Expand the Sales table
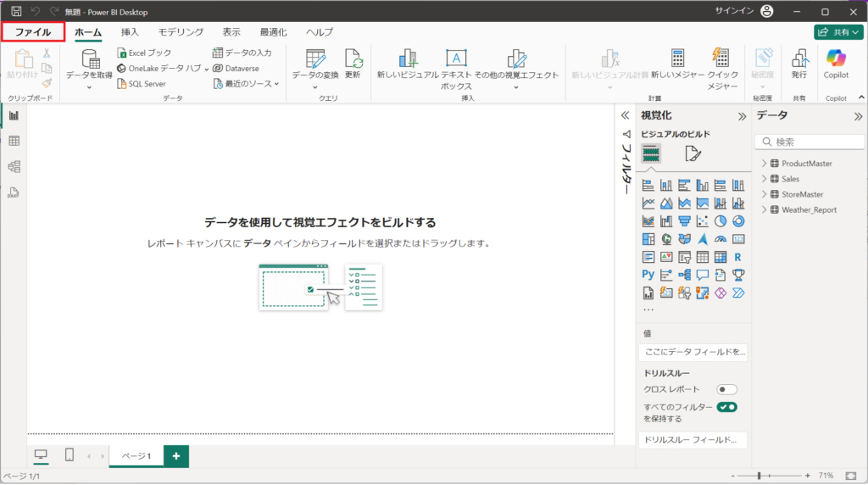 [765, 179]
